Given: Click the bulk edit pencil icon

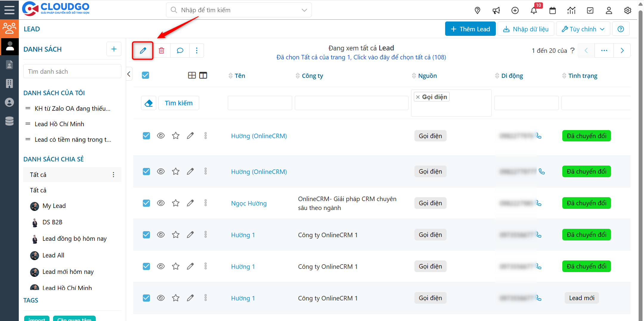Looking at the screenshot, I should point(143,50).
